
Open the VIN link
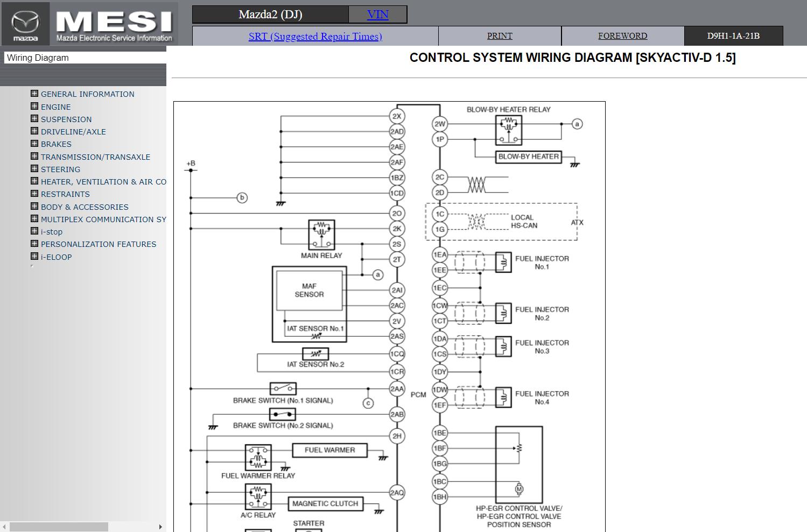(x=377, y=14)
